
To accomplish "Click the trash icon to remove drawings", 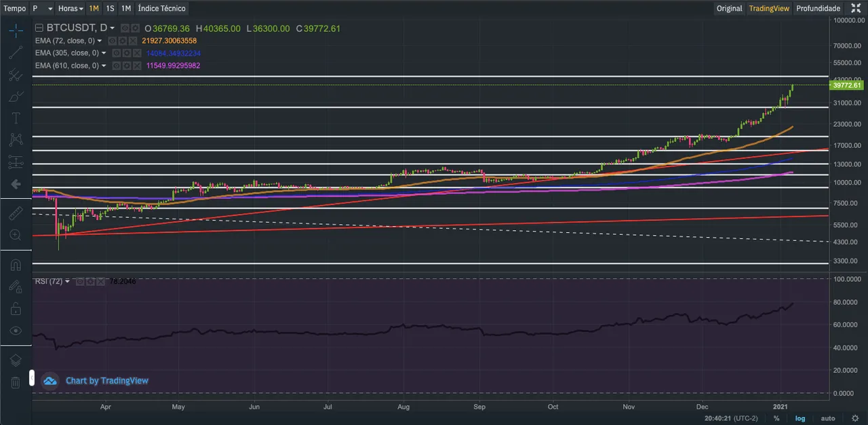I will click(16, 382).
